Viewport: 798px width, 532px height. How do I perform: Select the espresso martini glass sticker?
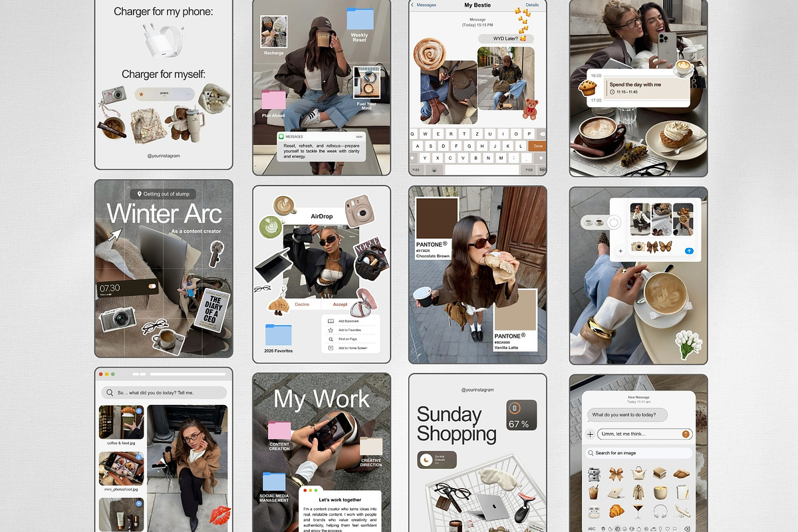tap(638, 511)
